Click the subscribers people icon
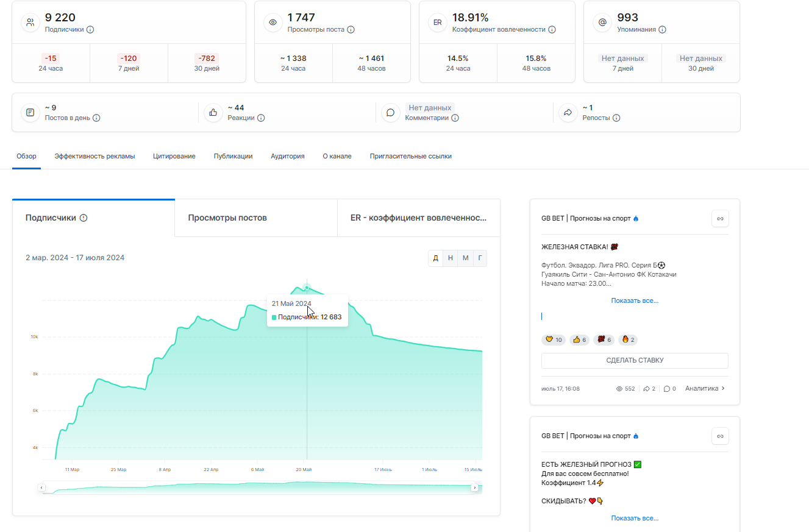The width and height of the screenshot is (809, 532). tap(30, 23)
